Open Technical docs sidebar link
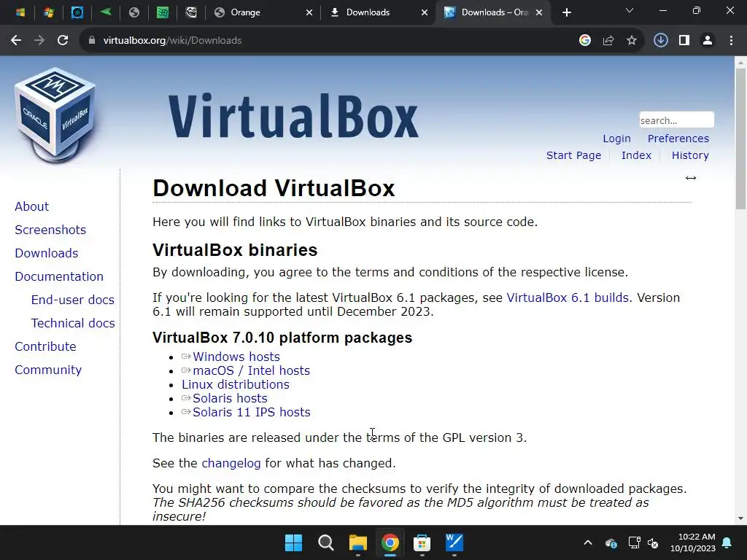Image resolution: width=747 pixels, height=560 pixels. (x=73, y=323)
